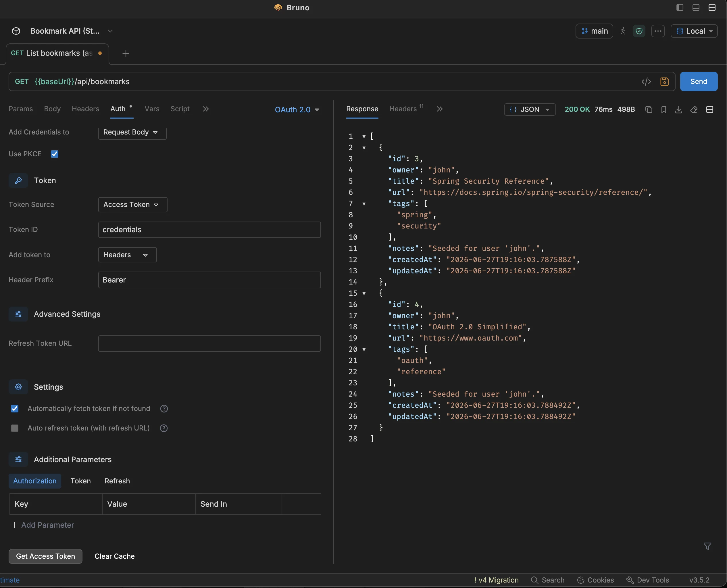The image size is (727, 588).
Task: Click Clear Cache
Action: point(114,556)
